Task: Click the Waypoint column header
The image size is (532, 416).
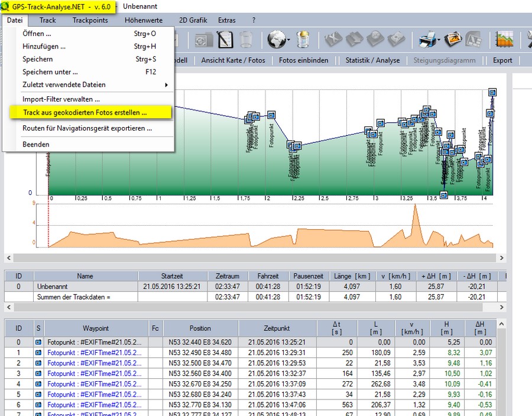Action: (96, 328)
